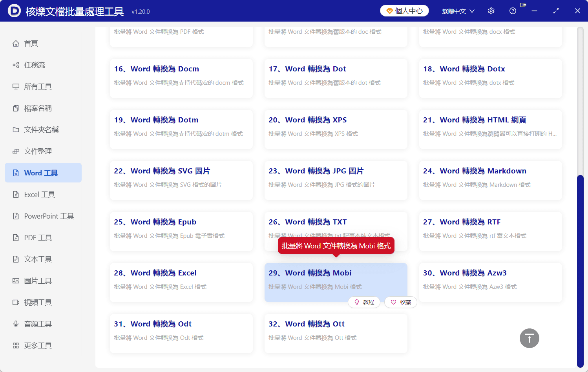Open the settings gear in title bar

491,11
